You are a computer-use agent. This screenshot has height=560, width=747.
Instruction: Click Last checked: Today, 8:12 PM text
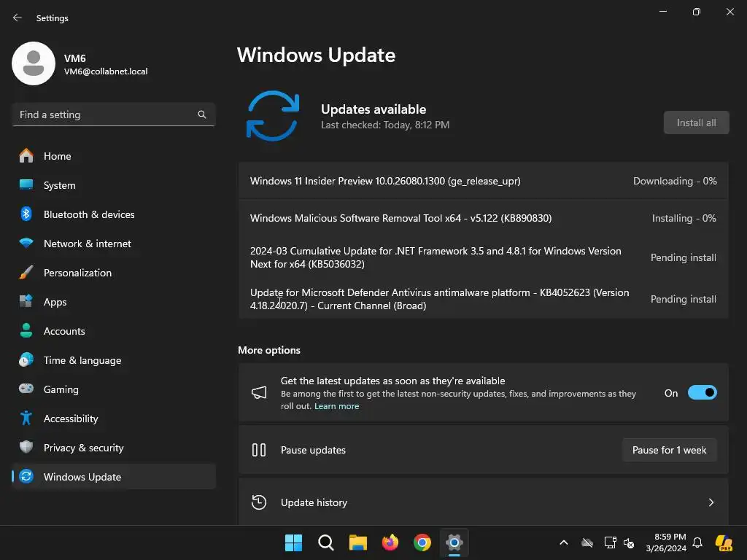click(x=385, y=125)
